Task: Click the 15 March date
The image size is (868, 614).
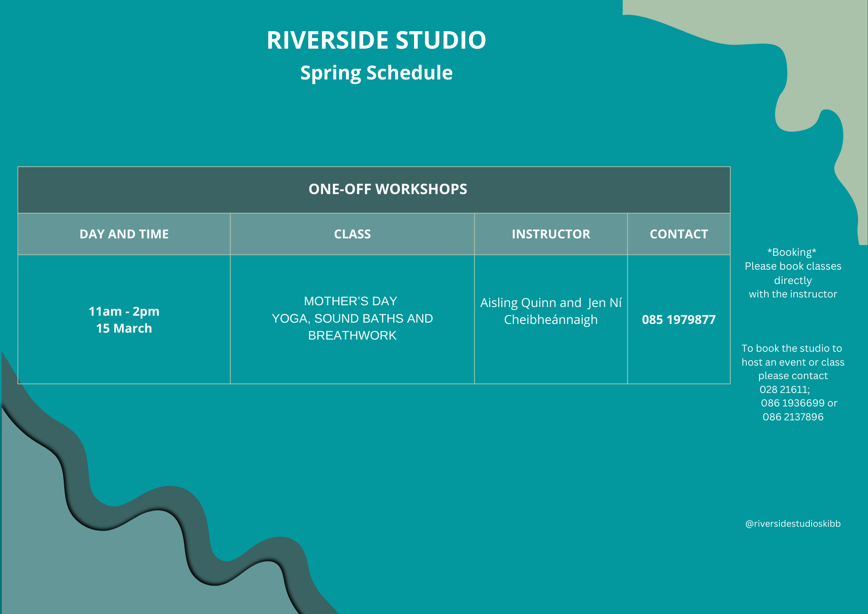Action: pyautogui.click(x=124, y=328)
